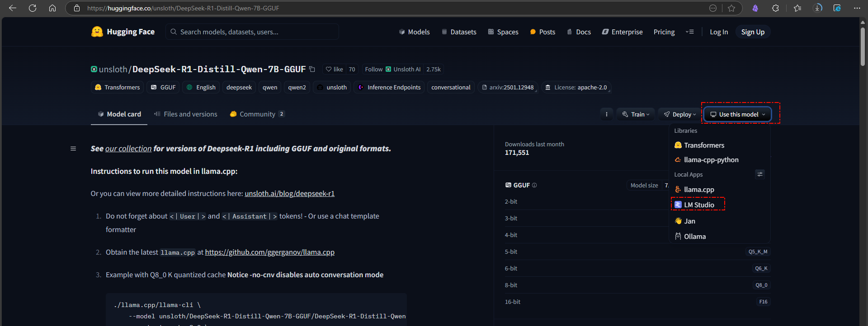Expand the Train dropdown
868x326 pixels.
coord(636,114)
